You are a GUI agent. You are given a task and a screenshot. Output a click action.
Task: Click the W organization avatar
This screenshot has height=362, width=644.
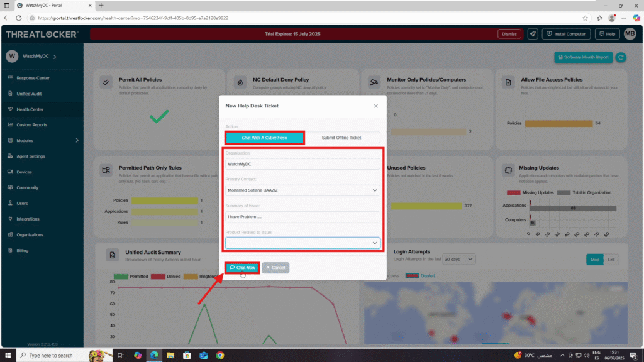[12, 56]
